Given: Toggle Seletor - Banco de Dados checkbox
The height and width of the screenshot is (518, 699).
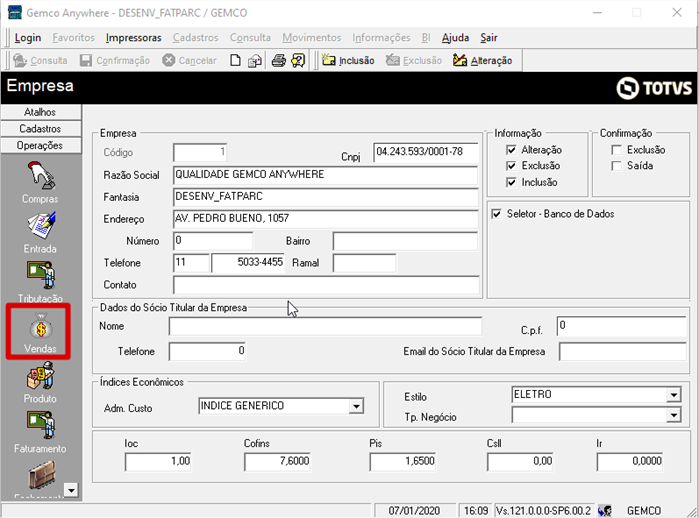Looking at the screenshot, I should pos(496,214).
